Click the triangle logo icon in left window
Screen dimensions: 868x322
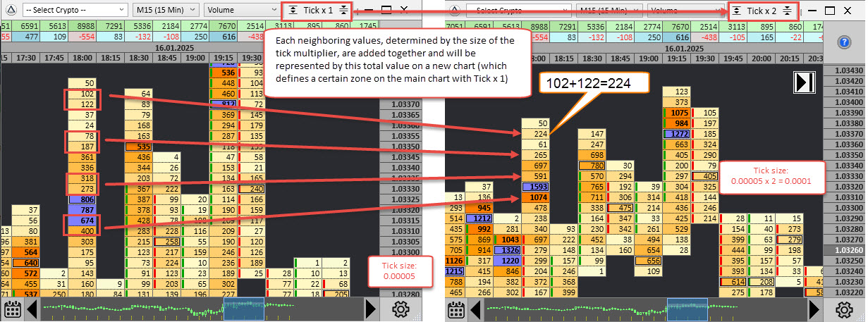pyautogui.click(x=9, y=11)
